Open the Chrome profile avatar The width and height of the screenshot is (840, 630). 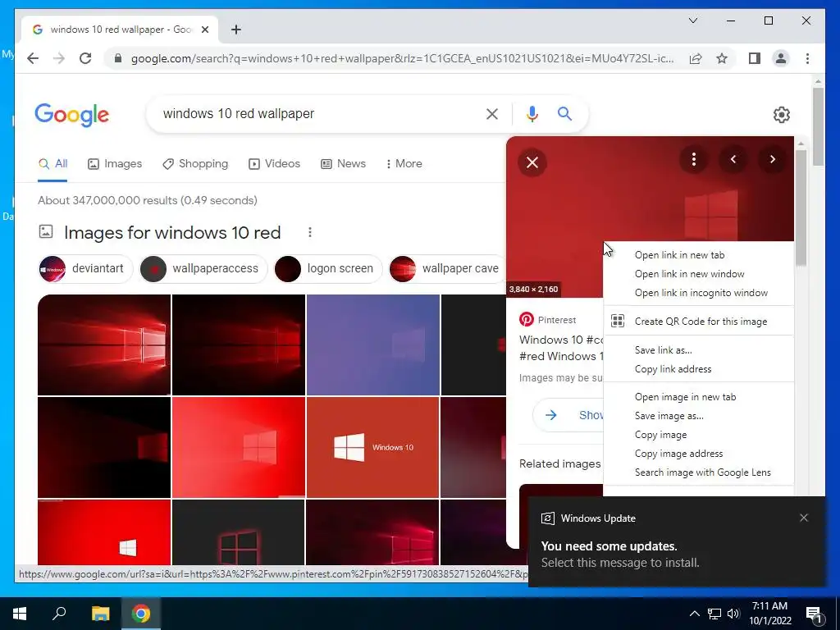(x=781, y=58)
